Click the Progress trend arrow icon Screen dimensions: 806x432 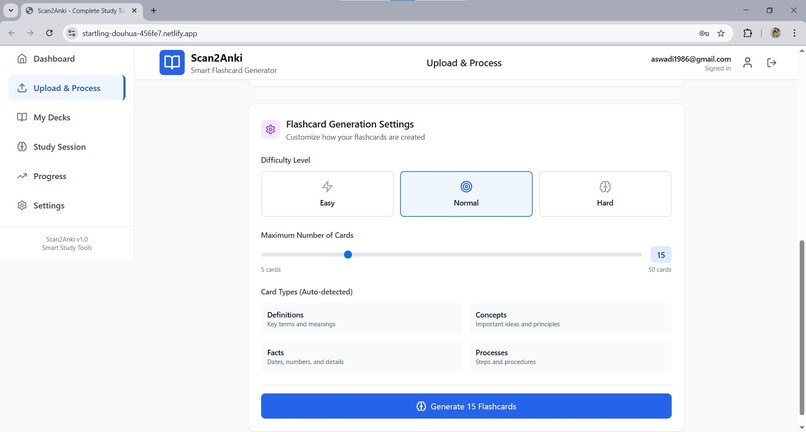(x=22, y=176)
